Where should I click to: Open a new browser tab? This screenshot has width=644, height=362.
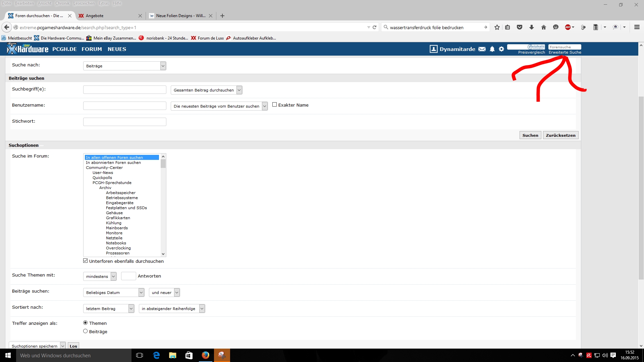point(222,16)
